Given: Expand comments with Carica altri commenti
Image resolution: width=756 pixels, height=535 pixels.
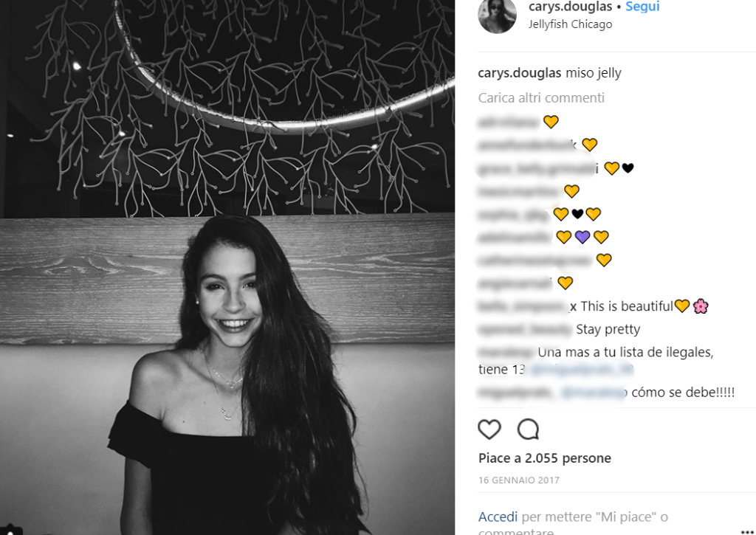Looking at the screenshot, I should tap(541, 97).
